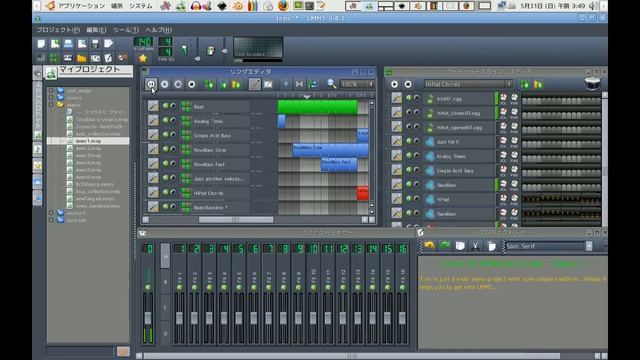Open the システム menu in top panel
Viewport: 640px width, 360px height.
click(140, 6)
